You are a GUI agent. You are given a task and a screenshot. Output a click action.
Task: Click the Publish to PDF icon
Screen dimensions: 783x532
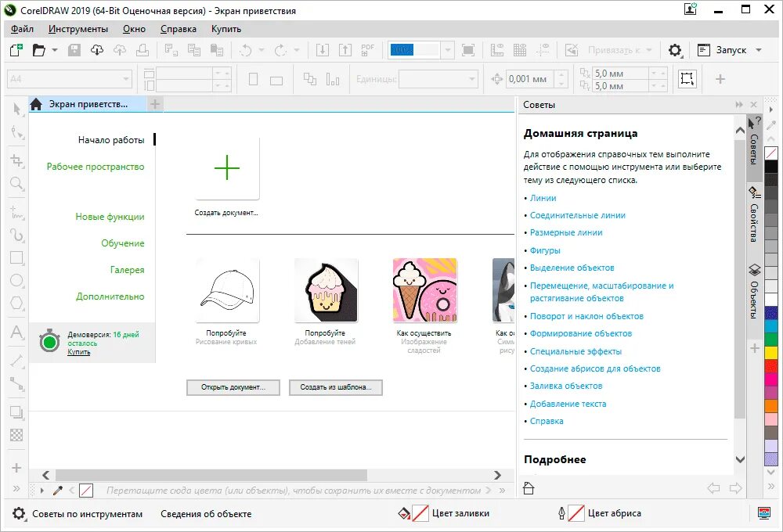[367, 50]
